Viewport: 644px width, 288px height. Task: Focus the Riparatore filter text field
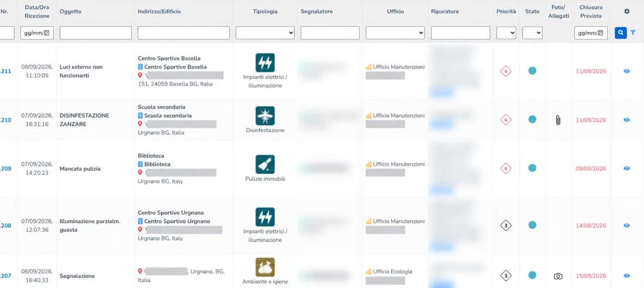pyautogui.click(x=460, y=33)
